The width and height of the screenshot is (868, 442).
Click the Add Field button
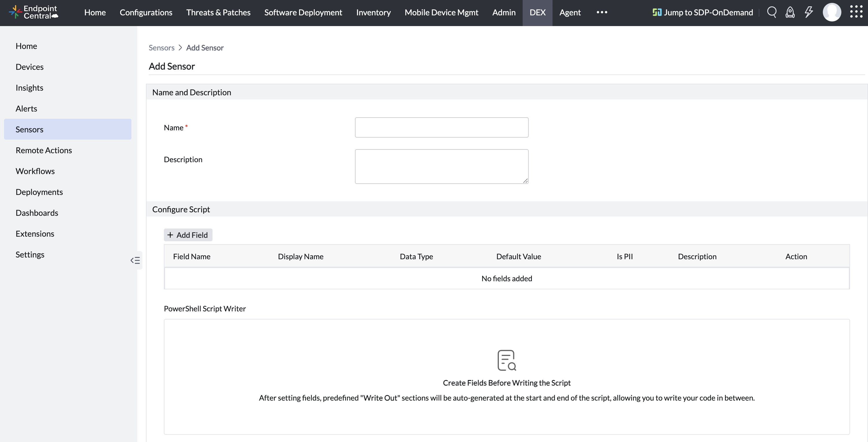pos(188,235)
